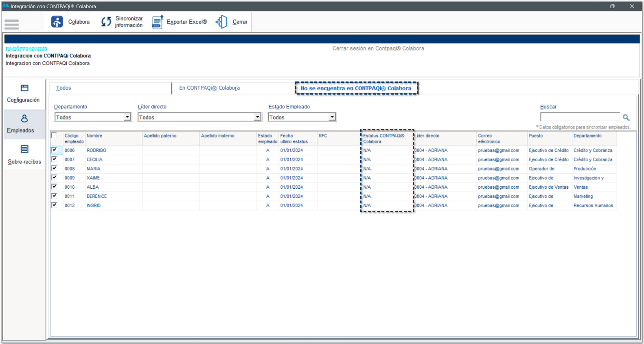This screenshot has width=644, height=344.
Task: Click the Sincronizar información icon
Action: coord(106,22)
